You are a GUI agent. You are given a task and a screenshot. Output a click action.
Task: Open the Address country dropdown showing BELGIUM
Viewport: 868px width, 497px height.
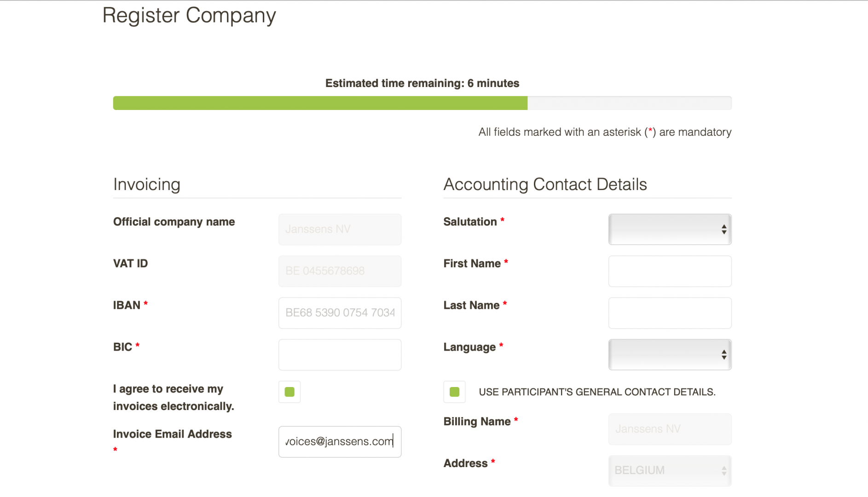(669, 470)
